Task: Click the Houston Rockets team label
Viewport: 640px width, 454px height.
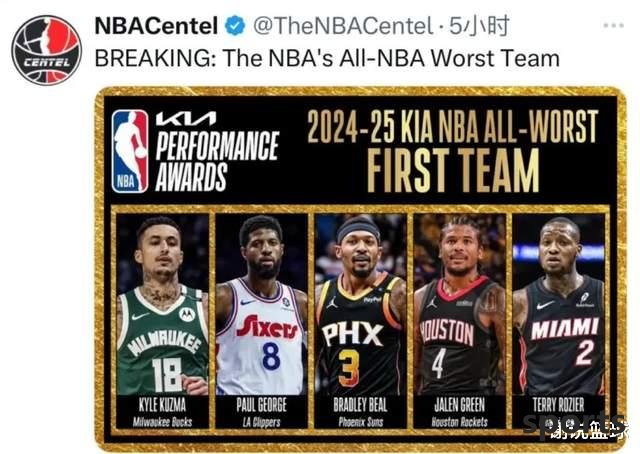Action: (x=460, y=422)
